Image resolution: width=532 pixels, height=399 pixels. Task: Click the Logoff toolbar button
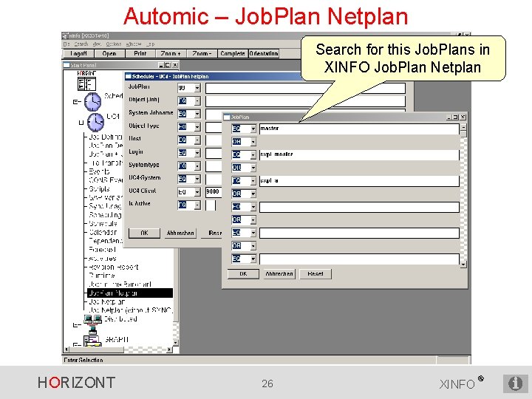point(78,54)
